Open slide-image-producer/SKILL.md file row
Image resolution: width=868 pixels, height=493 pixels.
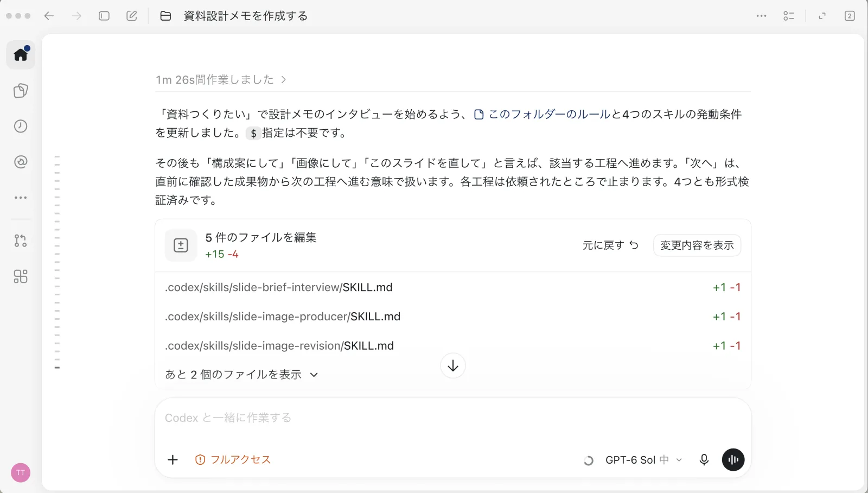[x=453, y=317]
